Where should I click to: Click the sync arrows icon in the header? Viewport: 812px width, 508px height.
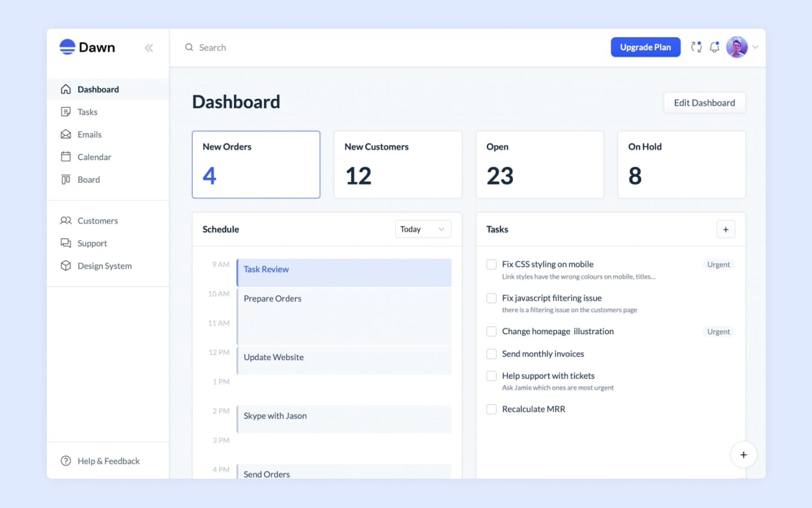coord(696,47)
